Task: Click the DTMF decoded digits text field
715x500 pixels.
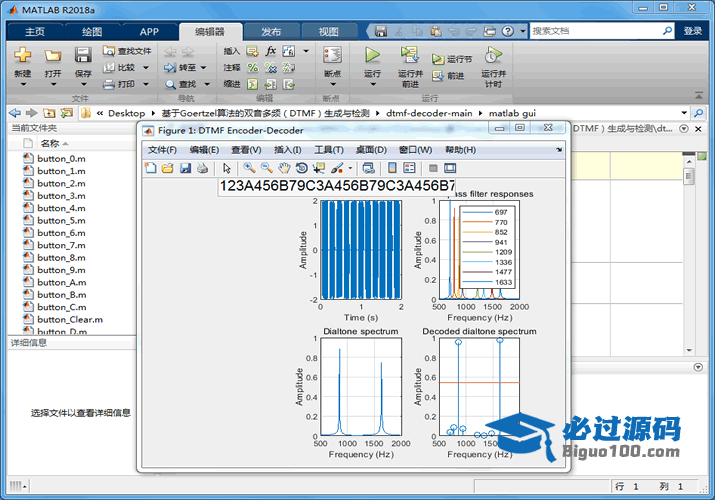Action: pyautogui.click(x=337, y=186)
